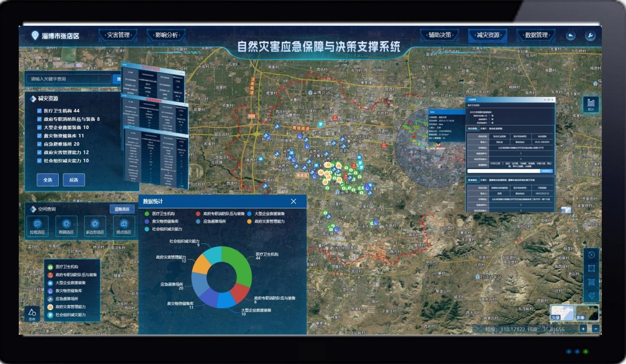Image resolution: width=626 pixels, height=364 pixels.
Task: Click the back arrow icon in header
Action: (571, 36)
